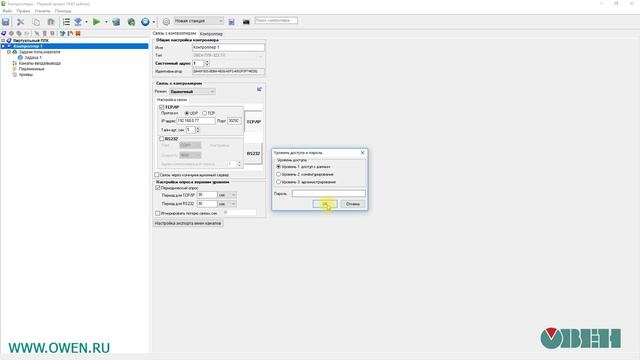Screen dimensions: 640x360
Task: Open the Новая станция station dropdown
Action: 198,21
